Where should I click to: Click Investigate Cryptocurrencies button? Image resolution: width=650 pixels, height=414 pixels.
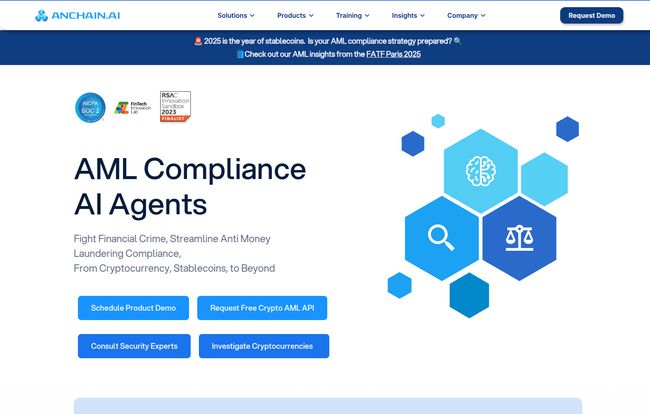[264, 346]
